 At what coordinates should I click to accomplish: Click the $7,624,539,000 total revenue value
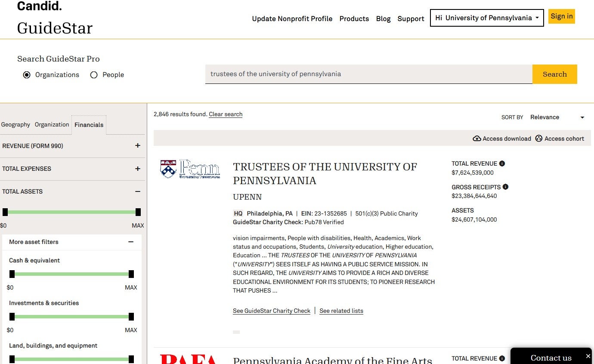pyautogui.click(x=473, y=173)
